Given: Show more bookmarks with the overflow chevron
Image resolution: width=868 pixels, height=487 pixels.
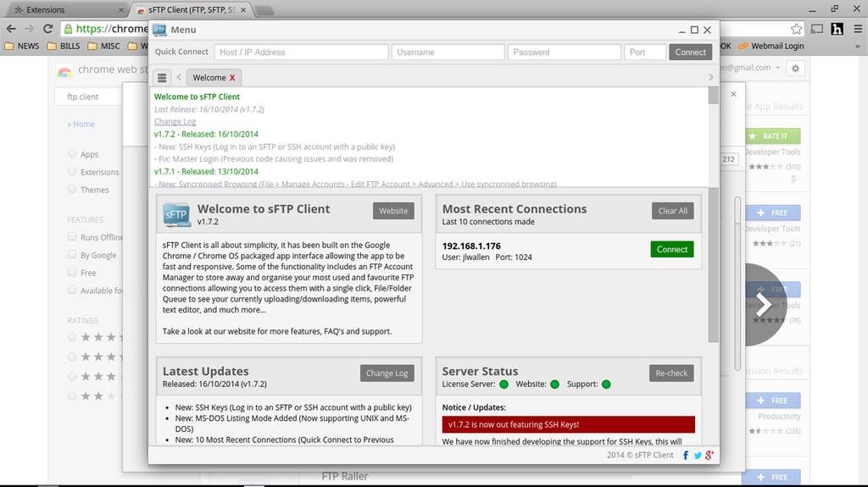Looking at the screenshot, I should [x=858, y=47].
